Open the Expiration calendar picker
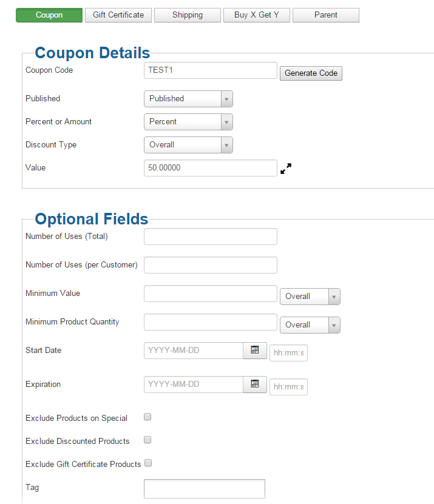The height and width of the screenshot is (504, 434). point(255,385)
